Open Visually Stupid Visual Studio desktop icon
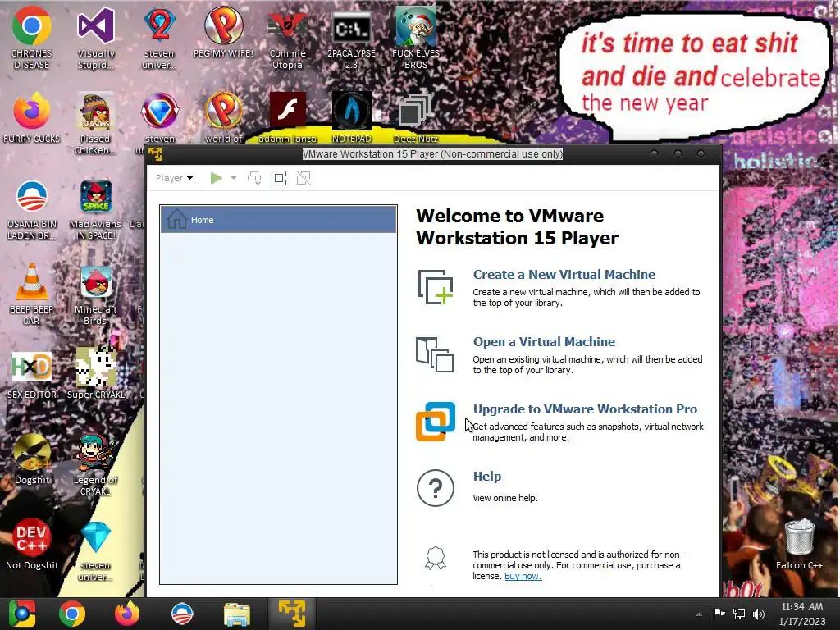 coord(96,39)
